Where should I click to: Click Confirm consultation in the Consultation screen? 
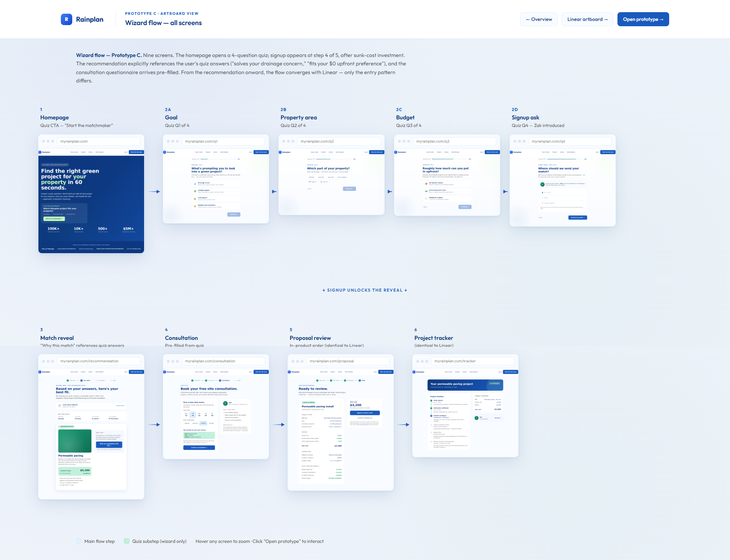pyautogui.click(x=199, y=447)
